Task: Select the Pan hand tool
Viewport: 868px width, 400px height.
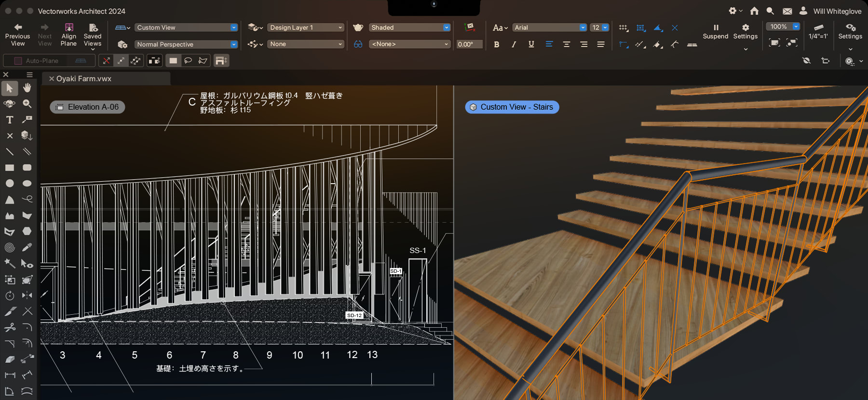Action: click(x=27, y=88)
